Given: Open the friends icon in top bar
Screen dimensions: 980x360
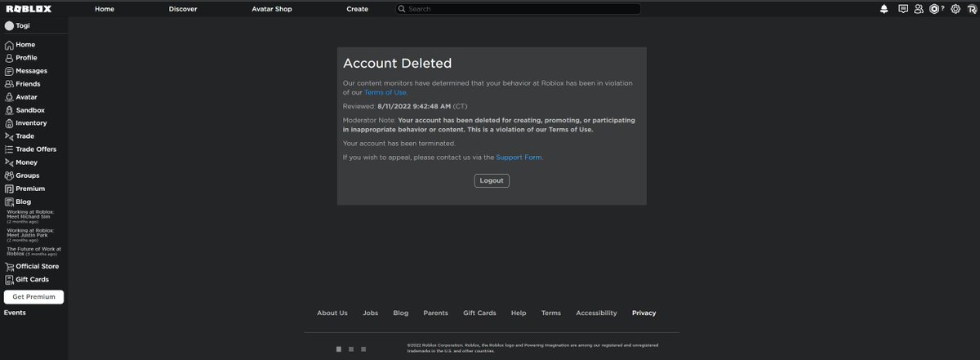Looking at the screenshot, I should click(919, 9).
